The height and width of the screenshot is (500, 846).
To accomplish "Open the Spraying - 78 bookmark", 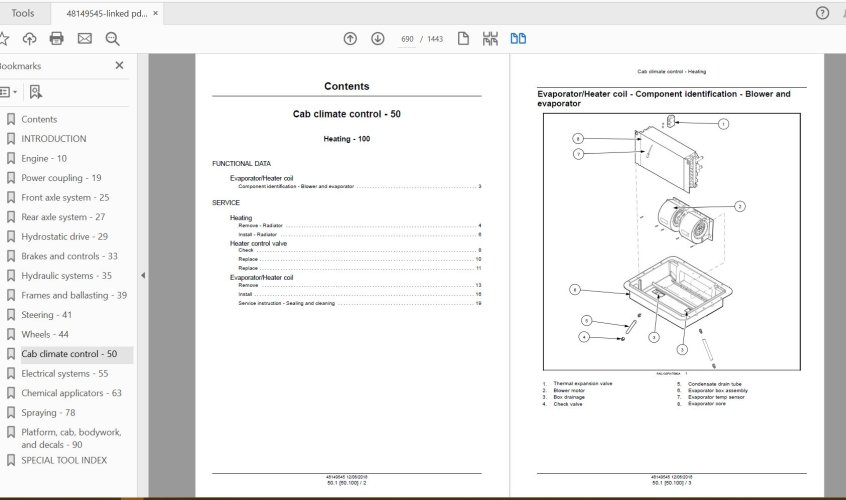I will coord(48,413).
